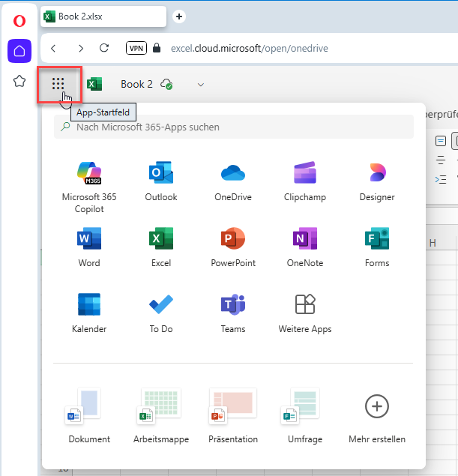Click Mehr erstellen plus button
The width and height of the screenshot is (458, 476).
pyautogui.click(x=377, y=406)
